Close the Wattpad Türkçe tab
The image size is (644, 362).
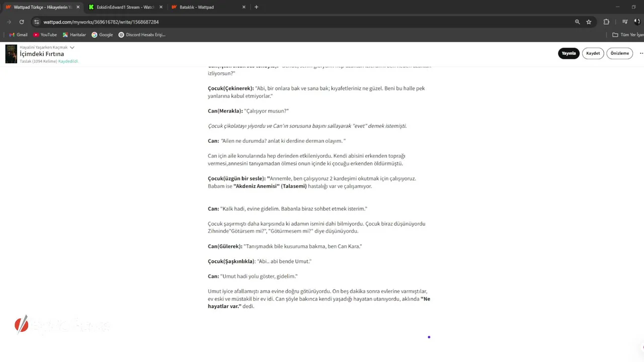point(78,7)
